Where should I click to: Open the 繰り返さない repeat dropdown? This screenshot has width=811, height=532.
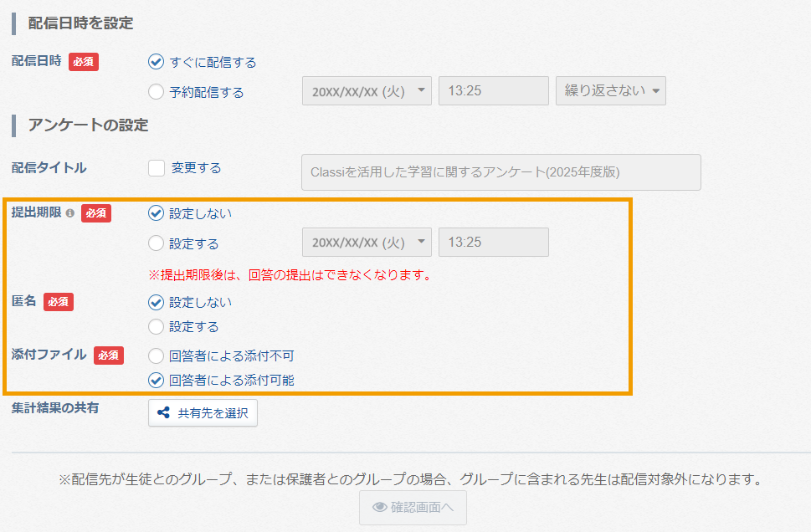[611, 91]
